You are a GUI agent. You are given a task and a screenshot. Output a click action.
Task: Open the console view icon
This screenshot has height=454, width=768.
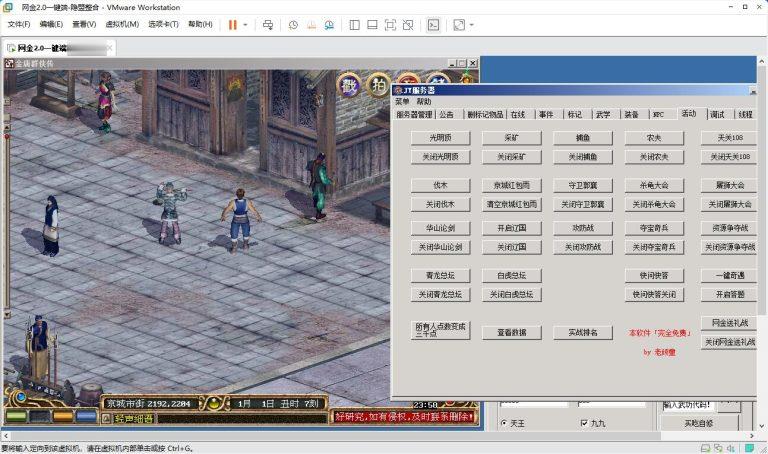433,24
